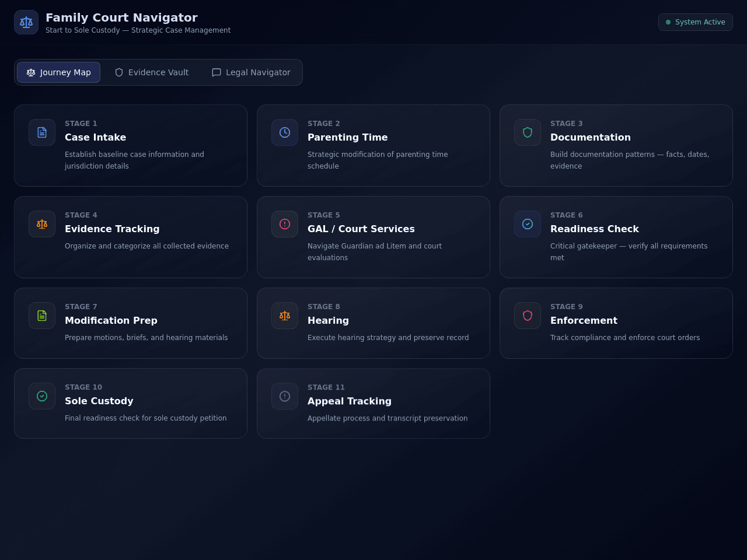Click the 'STAGE 10' label
Screen dimensions: 747x560
point(83,387)
